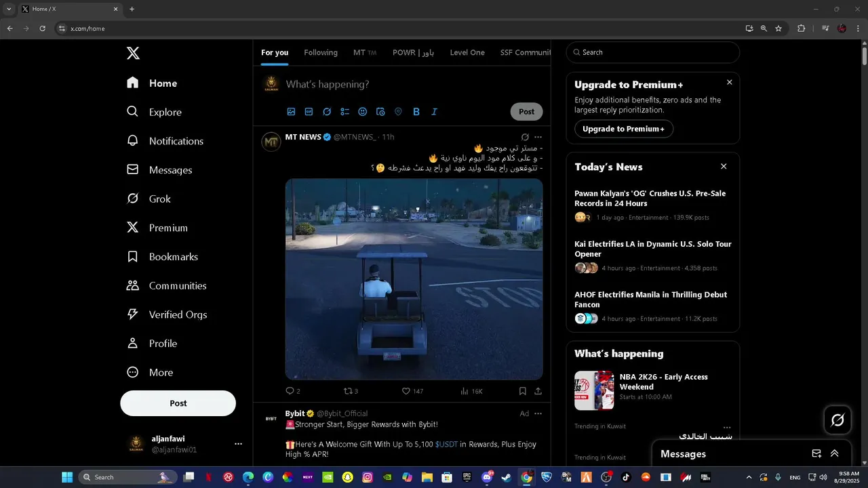Open the MT NEWS video thumbnail

pyautogui.click(x=414, y=279)
